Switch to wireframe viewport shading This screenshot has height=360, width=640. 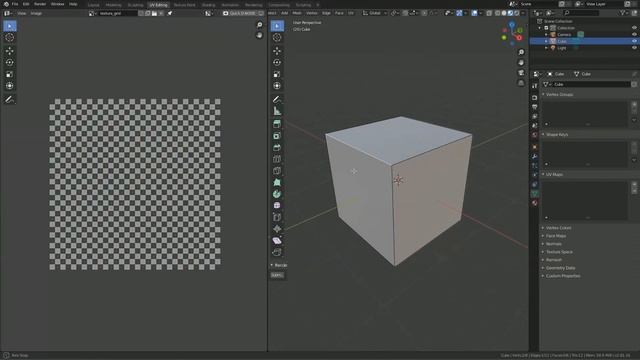(498, 13)
